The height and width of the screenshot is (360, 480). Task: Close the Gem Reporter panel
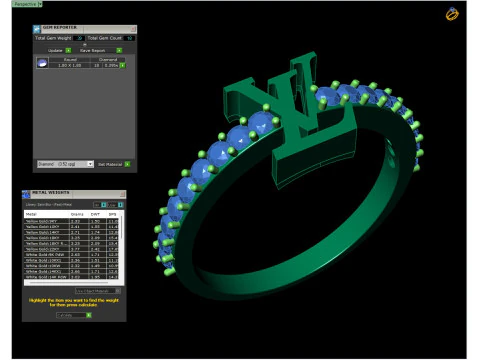(x=133, y=29)
